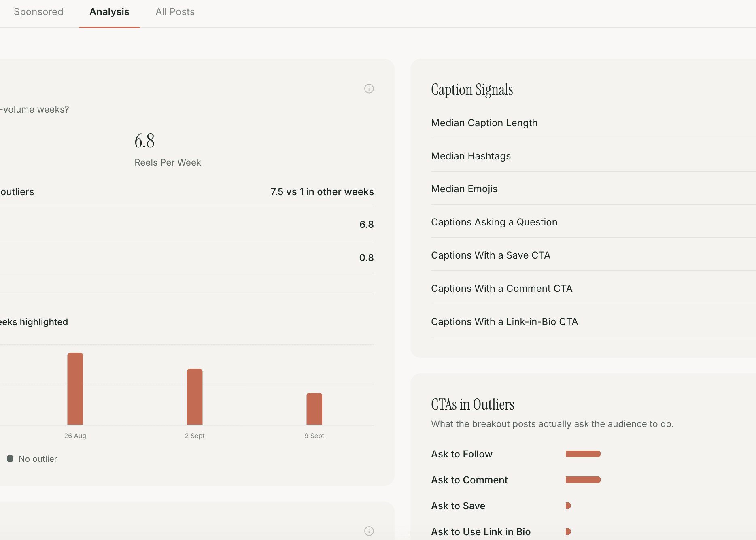Click the 9 Sept axis label
756x540 pixels.
(x=314, y=436)
